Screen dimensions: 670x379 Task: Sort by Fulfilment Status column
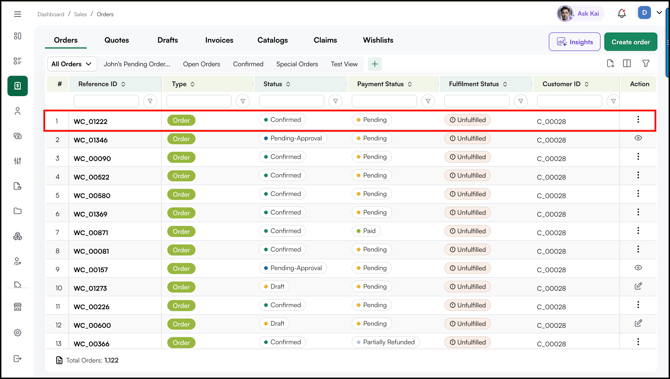[x=505, y=84]
